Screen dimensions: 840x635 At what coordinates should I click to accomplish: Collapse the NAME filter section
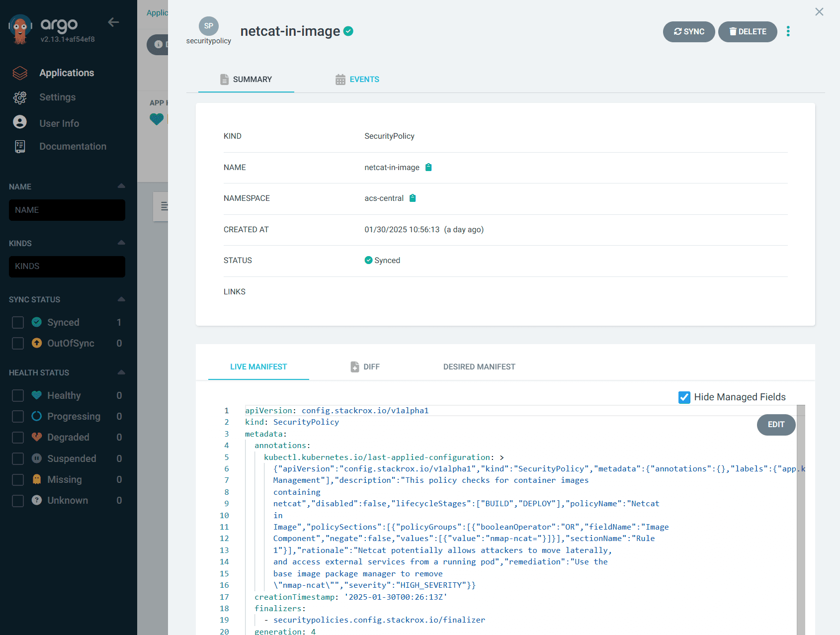121,186
